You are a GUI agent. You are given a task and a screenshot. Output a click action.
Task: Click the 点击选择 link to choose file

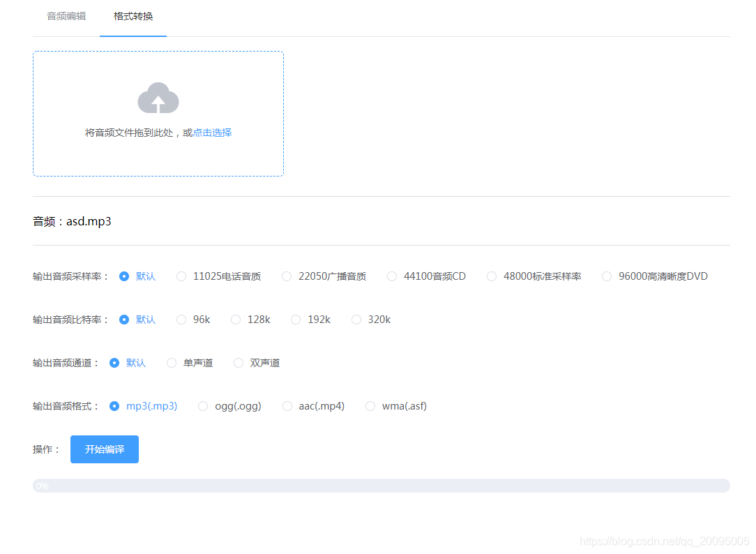pyautogui.click(x=212, y=133)
